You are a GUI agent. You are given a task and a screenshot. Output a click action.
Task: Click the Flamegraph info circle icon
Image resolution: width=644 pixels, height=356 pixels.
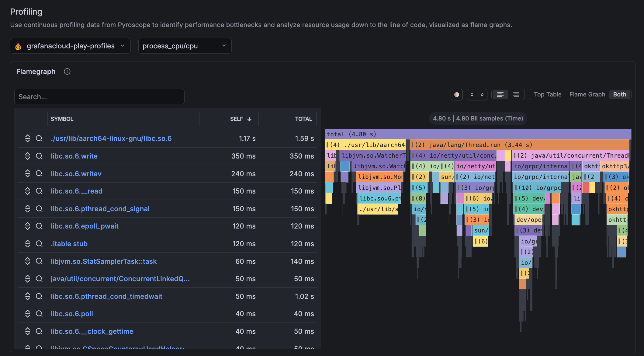click(67, 72)
